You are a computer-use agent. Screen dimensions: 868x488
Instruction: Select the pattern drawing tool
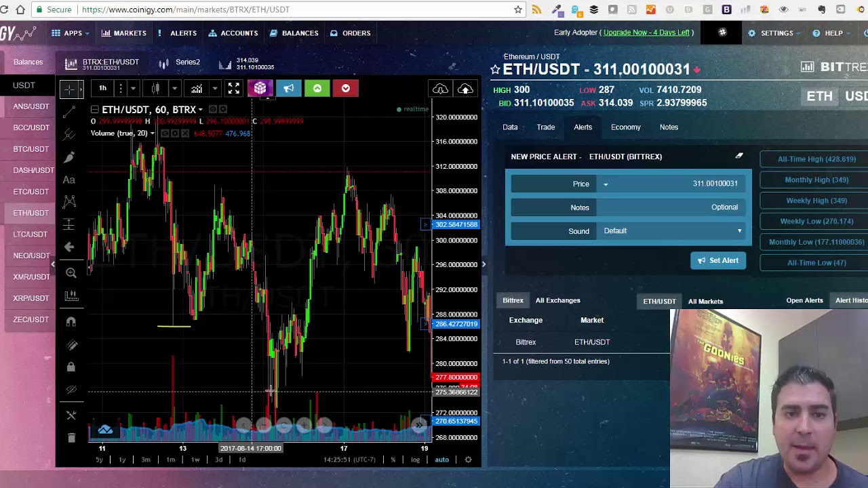[x=69, y=201]
